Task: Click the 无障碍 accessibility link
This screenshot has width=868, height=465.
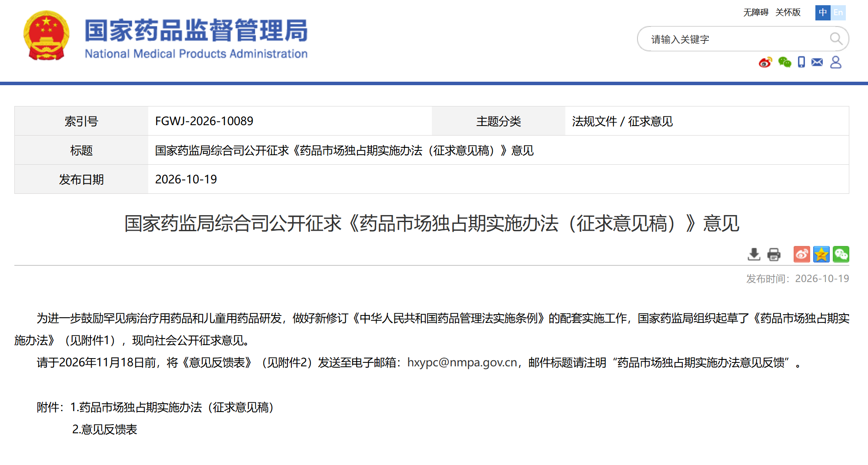Action: pyautogui.click(x=756, y=13)
